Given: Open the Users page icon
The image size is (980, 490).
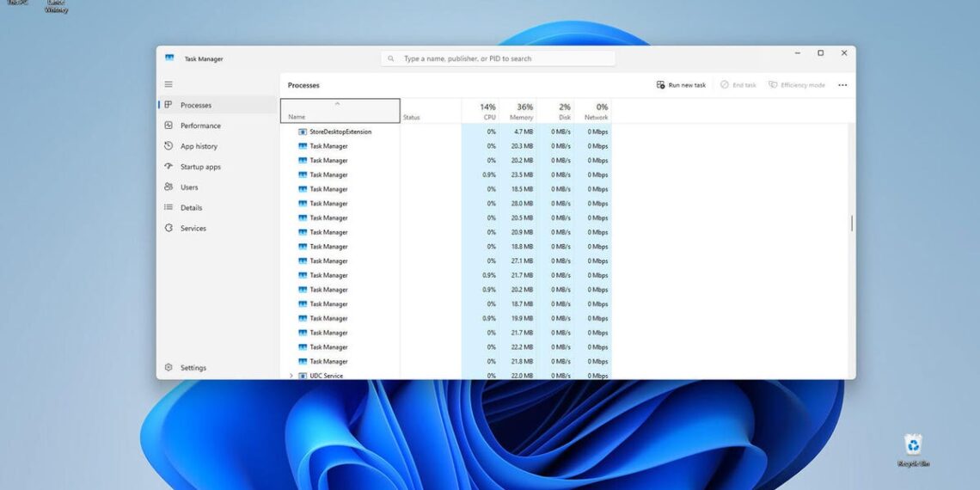Looking at the screenshot, I should pyautogui.click(x=168, y=187).
